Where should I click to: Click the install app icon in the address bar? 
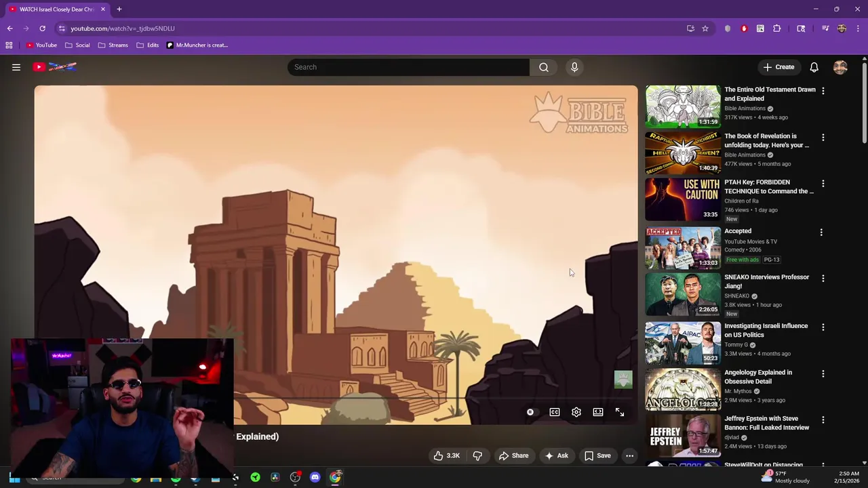point(690,28)
